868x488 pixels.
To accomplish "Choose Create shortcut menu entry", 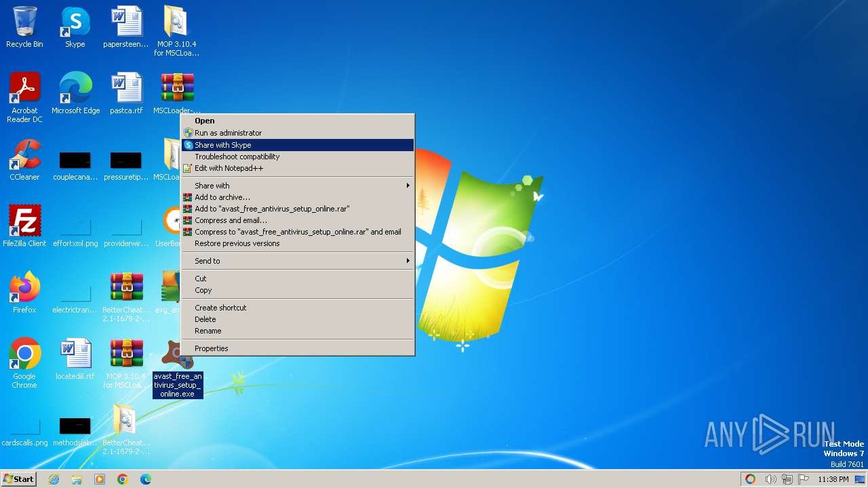I will (298, 308).
